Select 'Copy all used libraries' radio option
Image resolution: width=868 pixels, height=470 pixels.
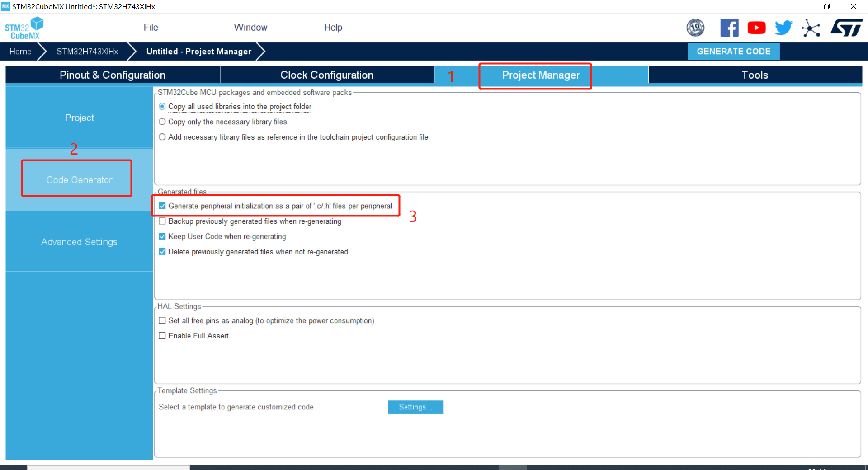pos(162,107)
